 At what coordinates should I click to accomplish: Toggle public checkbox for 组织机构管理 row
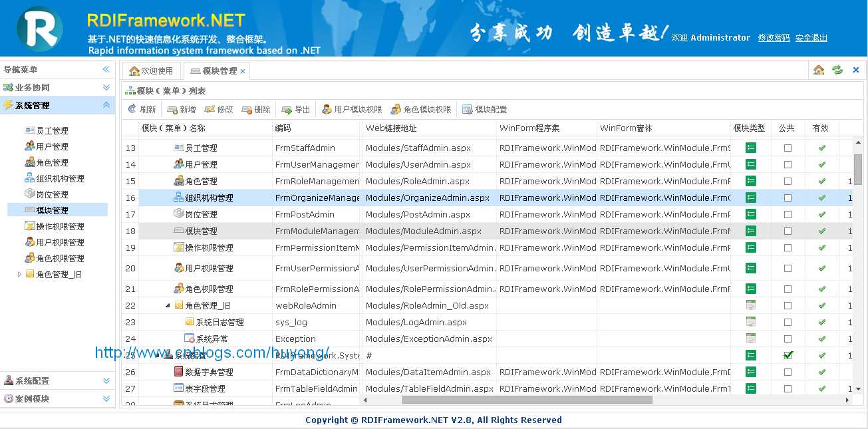click(x=788, y=198)
